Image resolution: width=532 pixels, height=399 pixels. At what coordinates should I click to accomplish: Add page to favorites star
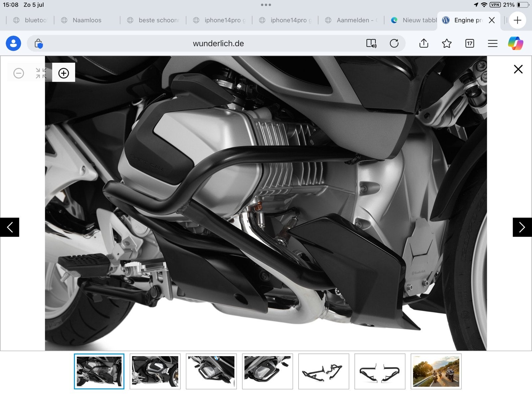click(x=447, y=44)
